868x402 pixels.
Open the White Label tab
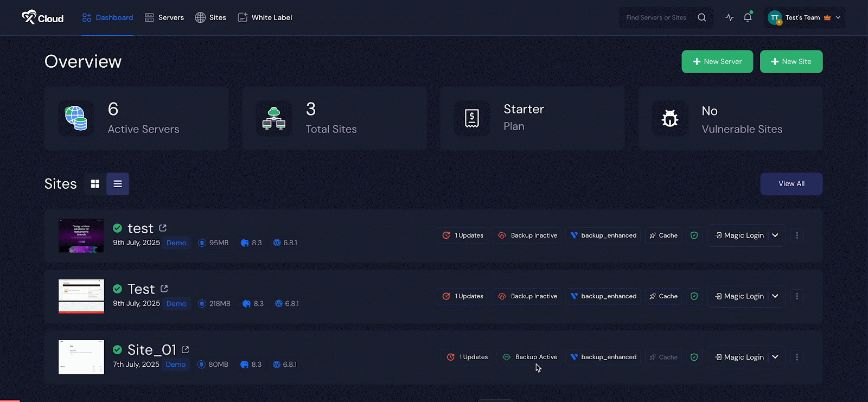point(265,17)
